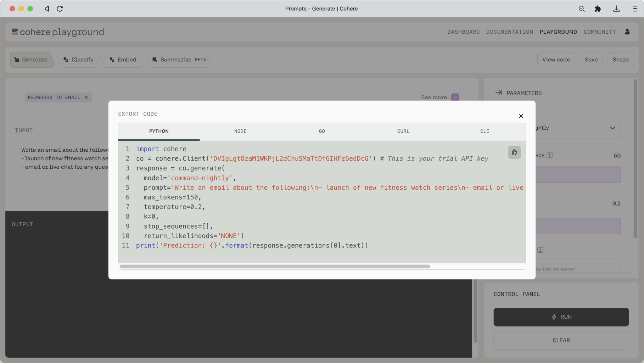Open the browser hamburger menu
The image size is (644, 363).
pyautogui.click(x=635, y=9)
